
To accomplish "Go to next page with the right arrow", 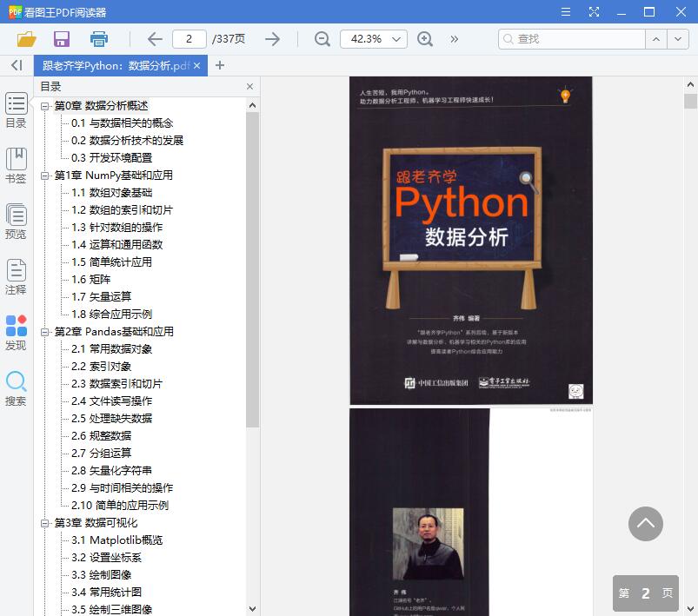I will [272, 39].
